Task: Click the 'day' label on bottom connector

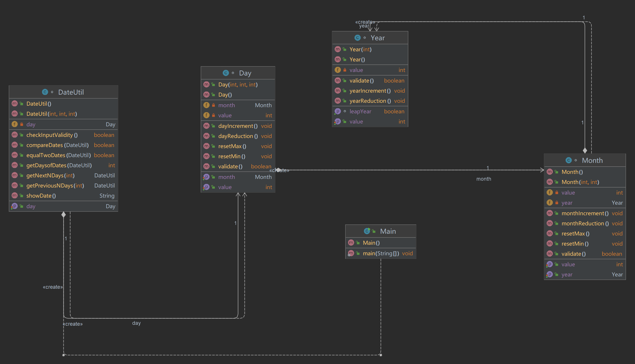Action: (x=136, y=323)
